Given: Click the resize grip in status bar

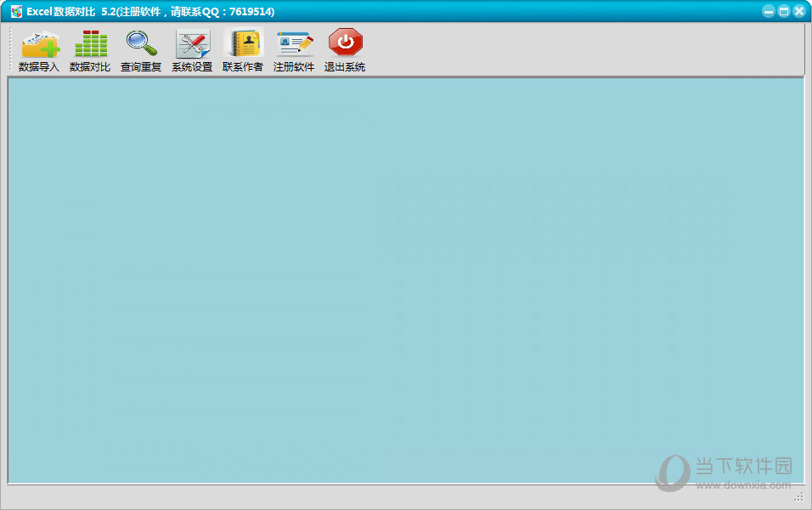Looking at the screenshot, I should [798, 497].
